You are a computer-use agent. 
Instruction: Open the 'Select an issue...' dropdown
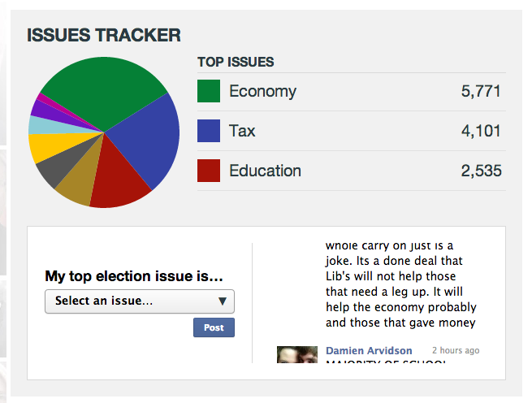[130, 301]
